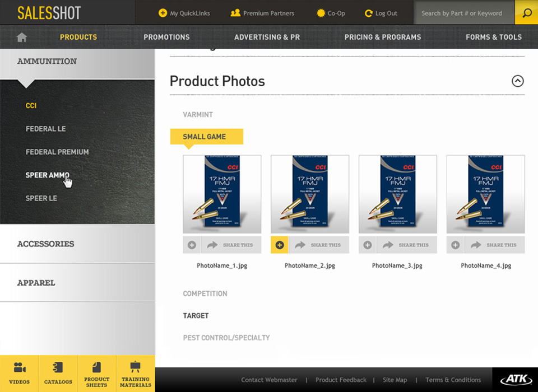The width and height of the screenshot is (538, 392).
Task: Open the PhotoName_4.jpg product thumbnail
Action: pos(485,194)
